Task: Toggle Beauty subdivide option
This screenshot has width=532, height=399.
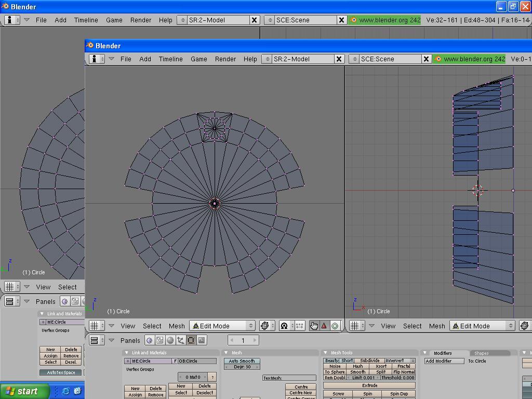Action: 332,361
